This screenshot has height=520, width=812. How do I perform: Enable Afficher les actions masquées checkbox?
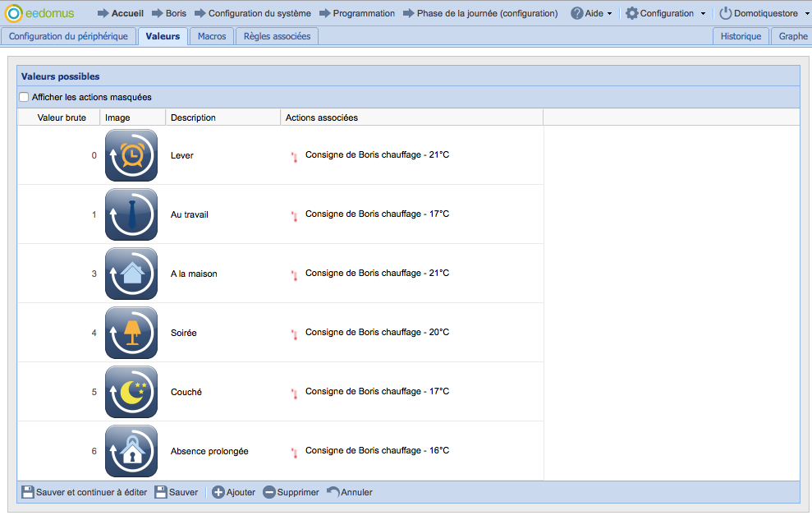[x=24, y=97]
